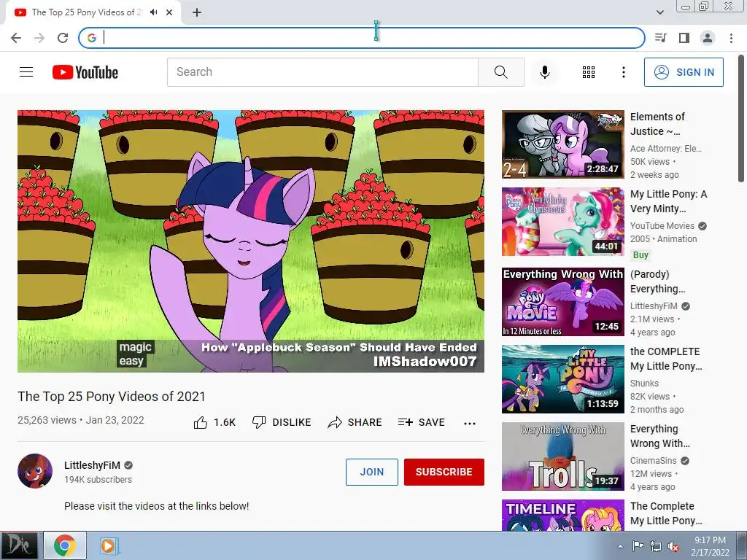
Task: Expand the tab search dropdown arrow
Action: (659, 12)
